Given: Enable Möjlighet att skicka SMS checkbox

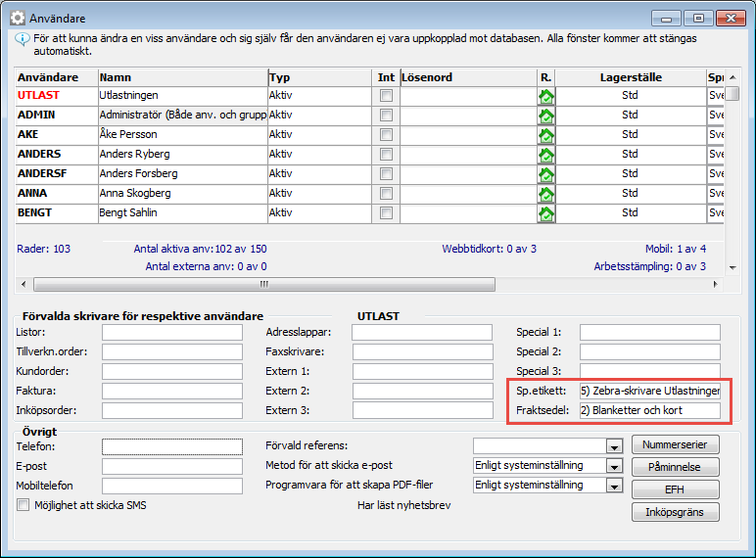Looking at the screenshot, I should pos(24,505).
